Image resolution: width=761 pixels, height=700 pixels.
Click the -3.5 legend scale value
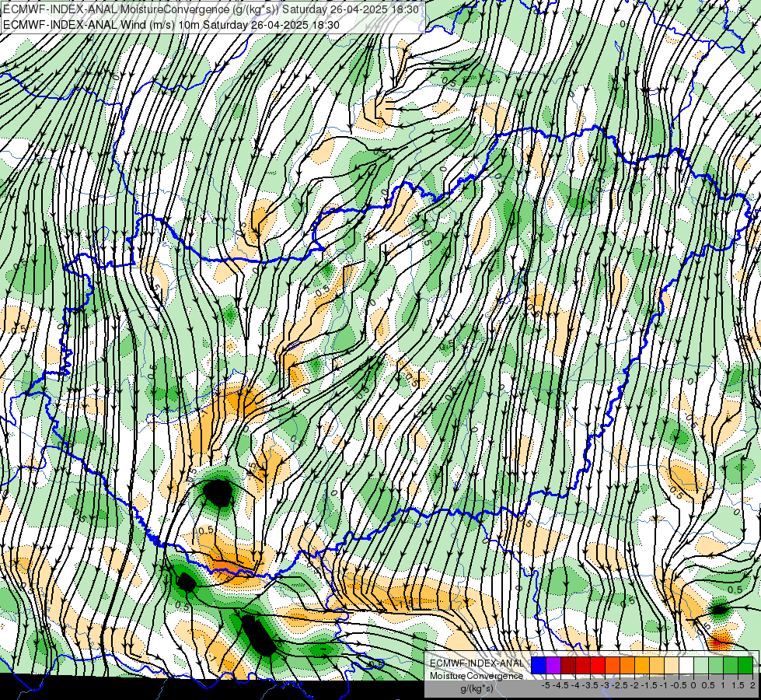pos(590,685)
